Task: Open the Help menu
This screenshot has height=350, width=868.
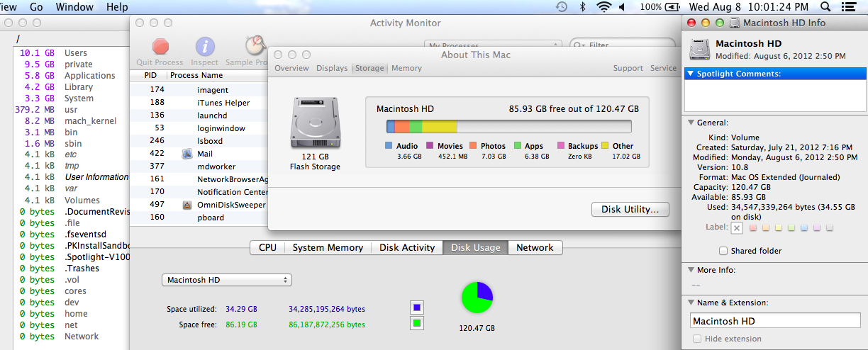Action: (117, 7)
